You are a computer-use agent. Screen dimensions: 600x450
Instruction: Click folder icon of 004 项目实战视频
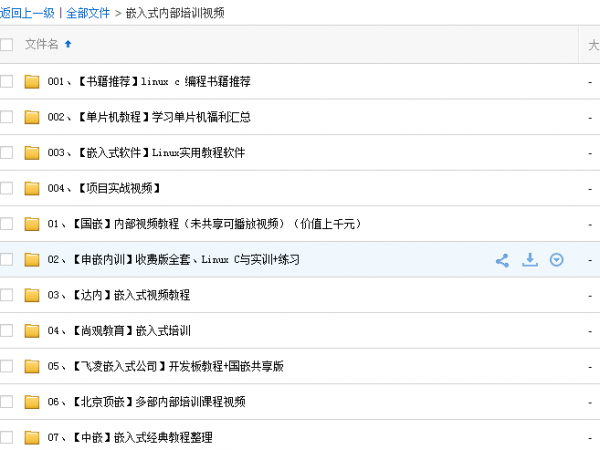(32, 188)
